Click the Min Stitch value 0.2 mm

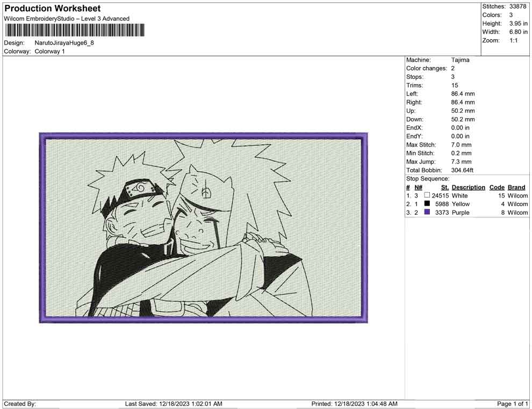(461, 153)
